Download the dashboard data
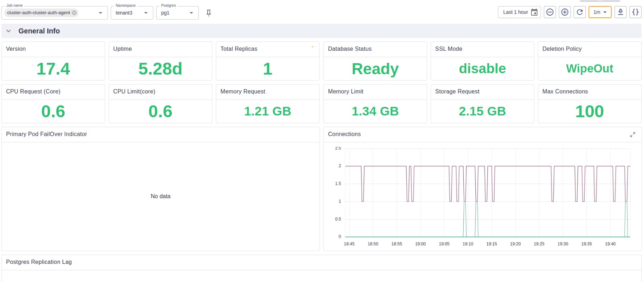644x282 pixels. (620, 12)
